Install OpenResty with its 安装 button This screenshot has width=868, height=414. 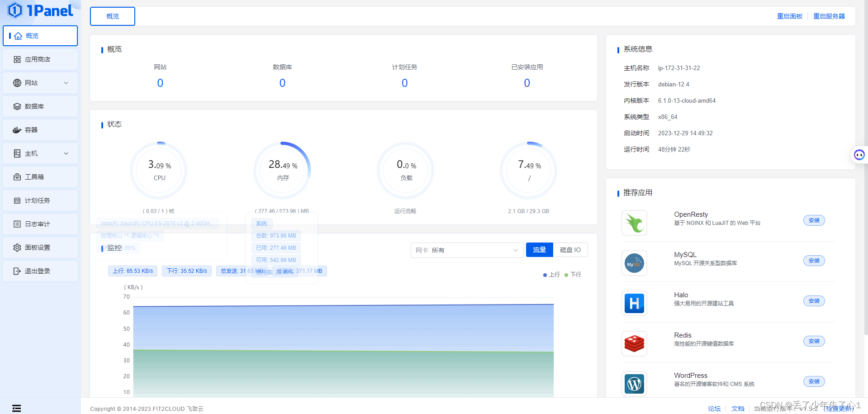[814, 221]
